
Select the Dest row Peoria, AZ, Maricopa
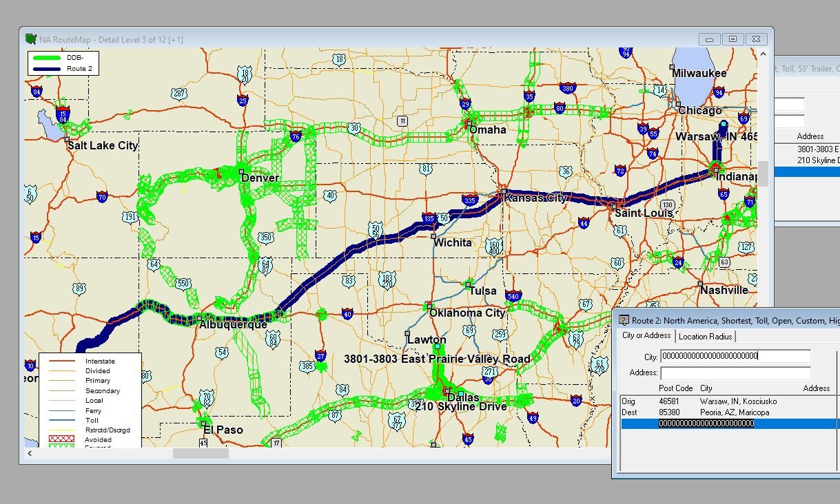(730, 412)
